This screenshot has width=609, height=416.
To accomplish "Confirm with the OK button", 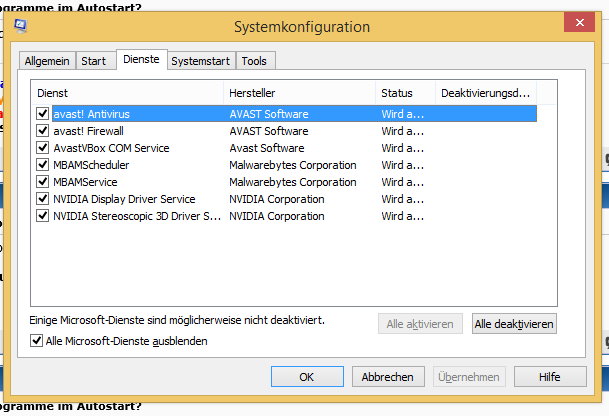I will 307,376.
